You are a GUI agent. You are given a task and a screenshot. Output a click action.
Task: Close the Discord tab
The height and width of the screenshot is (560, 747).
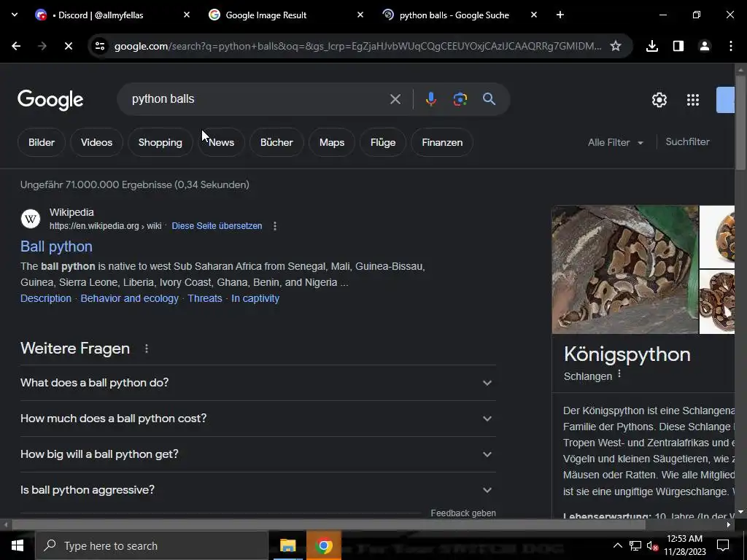(x=187, y=15)
